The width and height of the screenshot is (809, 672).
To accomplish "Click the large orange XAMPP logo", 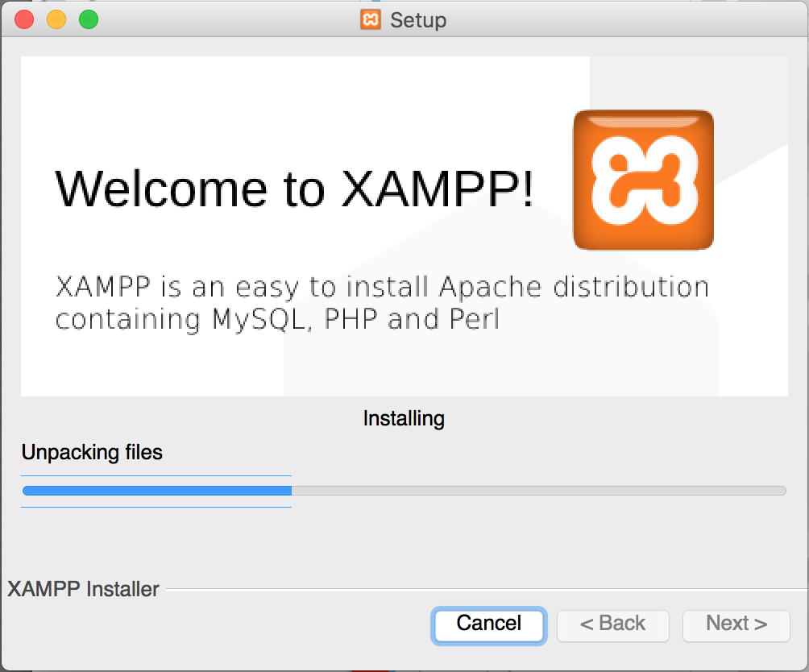I will tap(643, 180).
